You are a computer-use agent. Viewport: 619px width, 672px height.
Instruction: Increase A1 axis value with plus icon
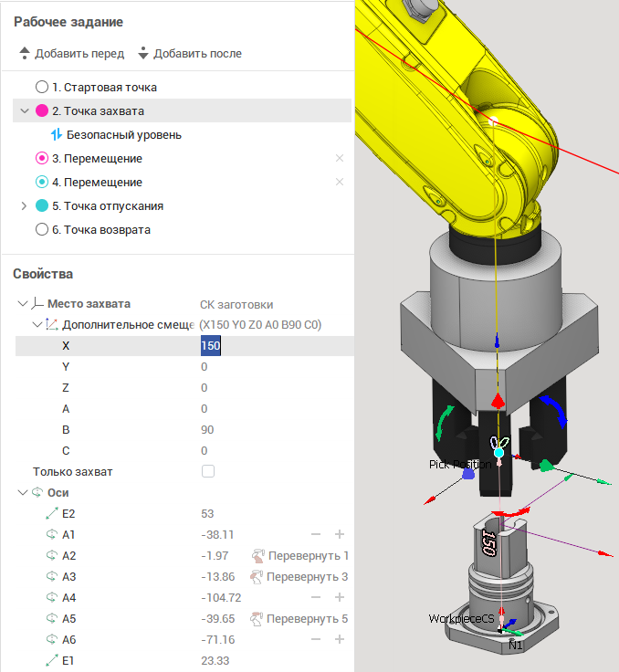pos(339,535)
